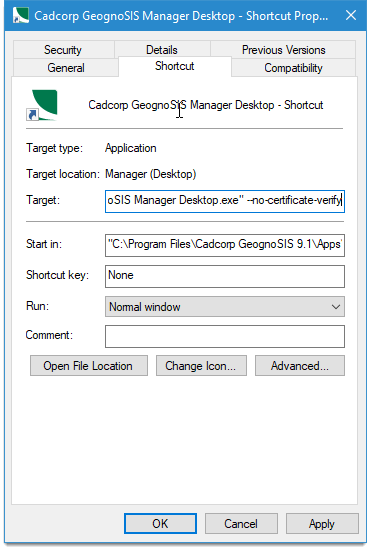Switch to the Security tab
The height and width of the screenshot is (551, 371).
coord(63,50)
